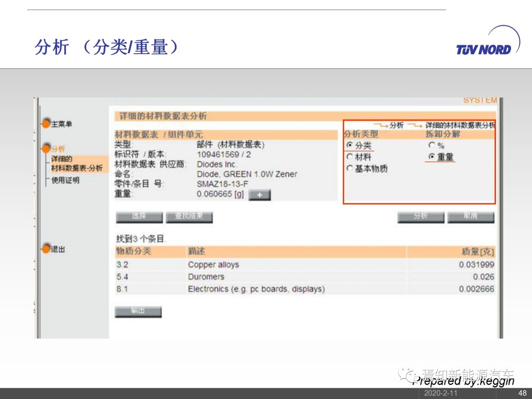Select the 材料 radio button
The width and height of the screenshot is (532, 399).
click(x=349, y=157)
